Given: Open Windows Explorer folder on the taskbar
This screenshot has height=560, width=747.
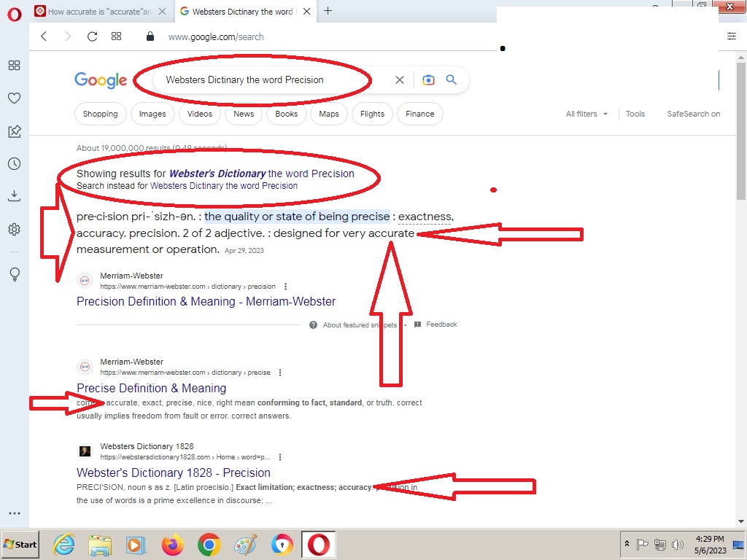Looking at the screenshot, I should [100, 545].
